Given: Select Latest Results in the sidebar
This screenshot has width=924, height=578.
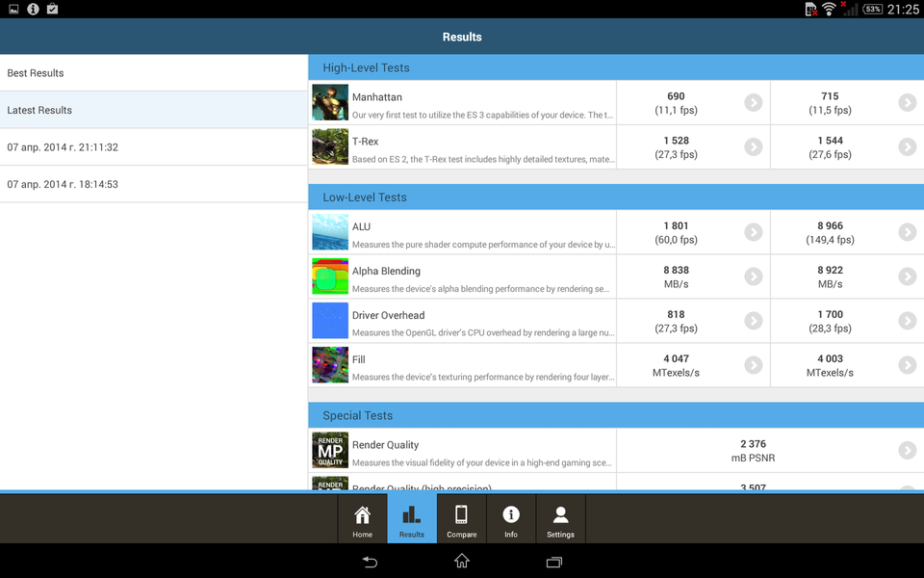Looking at the screenshot, I should tap(154, 110).
